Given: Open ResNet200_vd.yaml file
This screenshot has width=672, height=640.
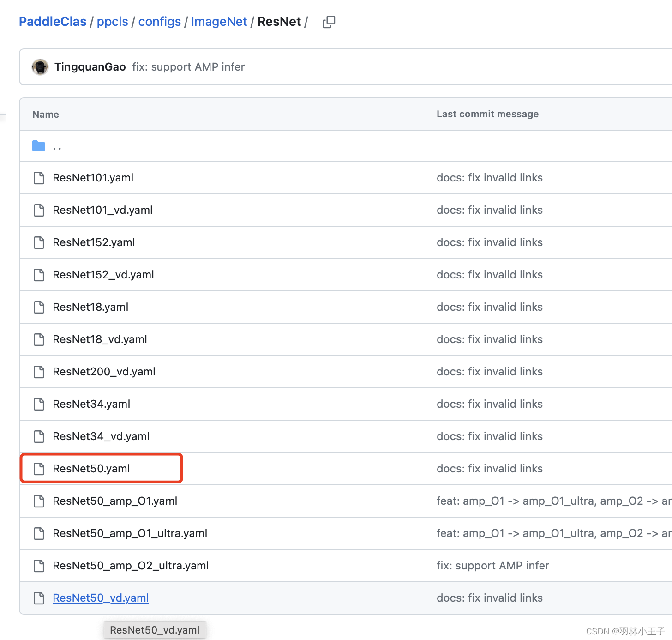Looking at the screenshot, I should [104, 372].
